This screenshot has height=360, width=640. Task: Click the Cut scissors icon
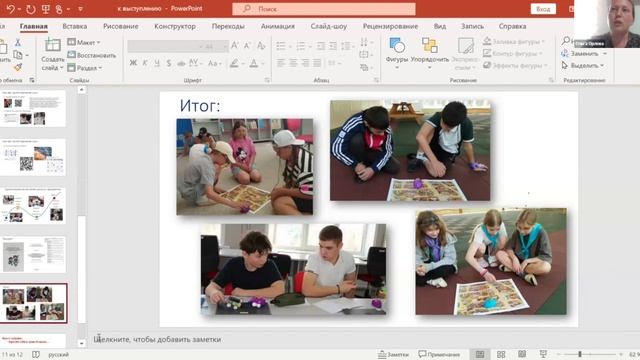pos(18,42)
